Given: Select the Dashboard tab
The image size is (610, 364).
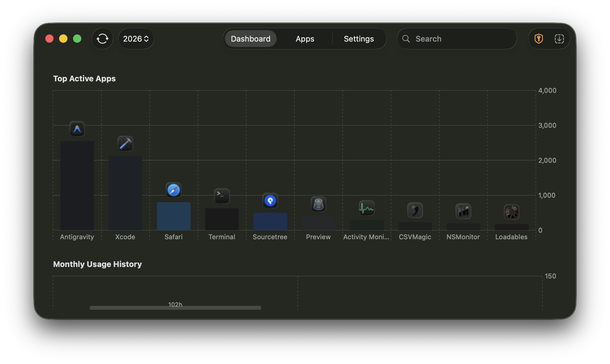Looking at the screenshot, I should point(250,39).
